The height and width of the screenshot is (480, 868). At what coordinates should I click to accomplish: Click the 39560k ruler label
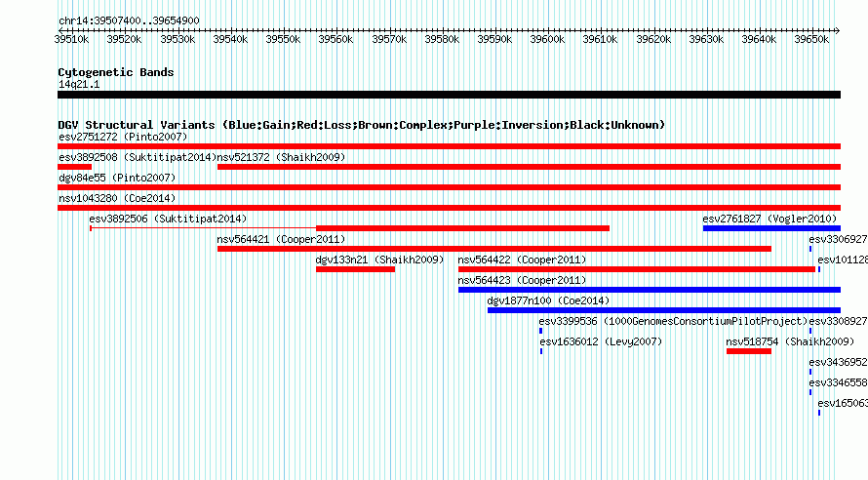[x=335, y=39]
